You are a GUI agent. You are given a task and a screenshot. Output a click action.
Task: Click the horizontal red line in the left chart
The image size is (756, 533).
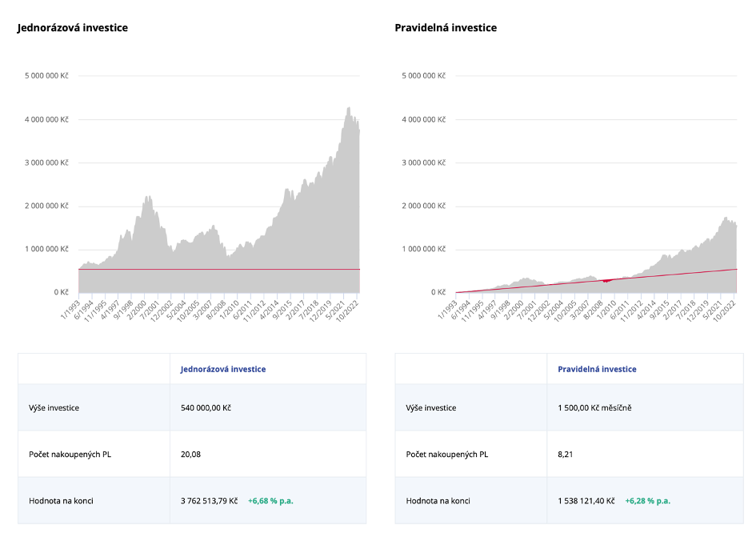[x=240, y=270]
